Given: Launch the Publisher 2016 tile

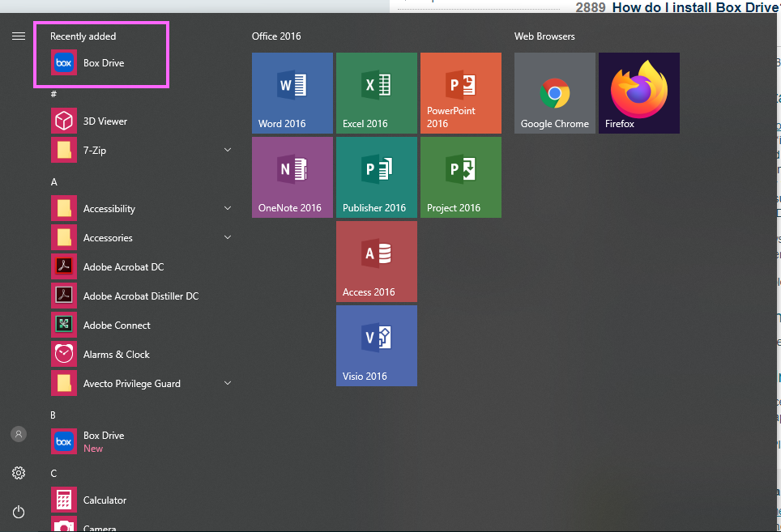Looking at the screenshot, I should tap(377, 177).
